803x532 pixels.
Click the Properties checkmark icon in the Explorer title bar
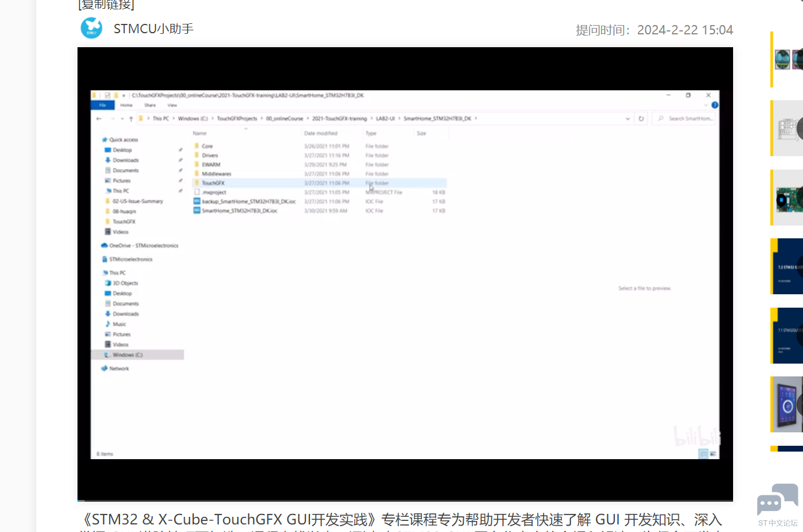107,96
